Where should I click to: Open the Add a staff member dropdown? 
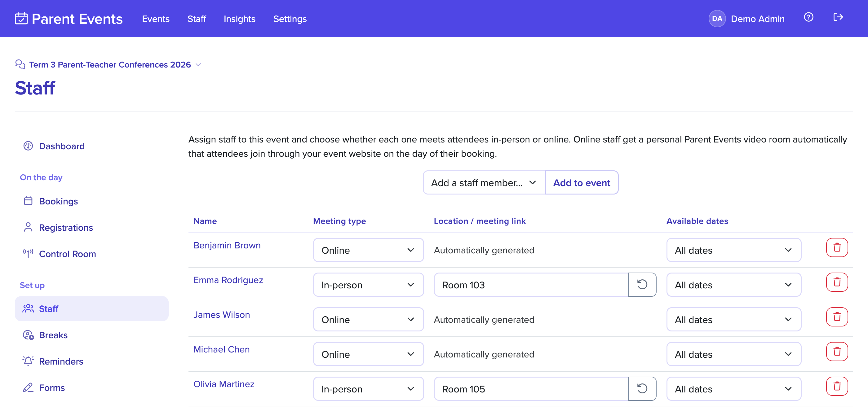coord(484,182)
